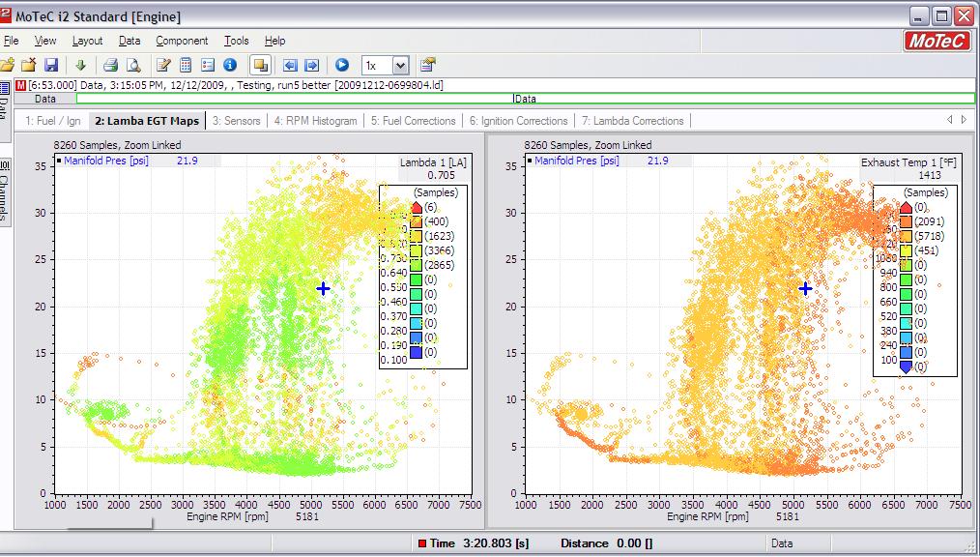Open the 1x playback speed dropdown
This screenshot has width=980, height=557.
(x=400, y=65)
